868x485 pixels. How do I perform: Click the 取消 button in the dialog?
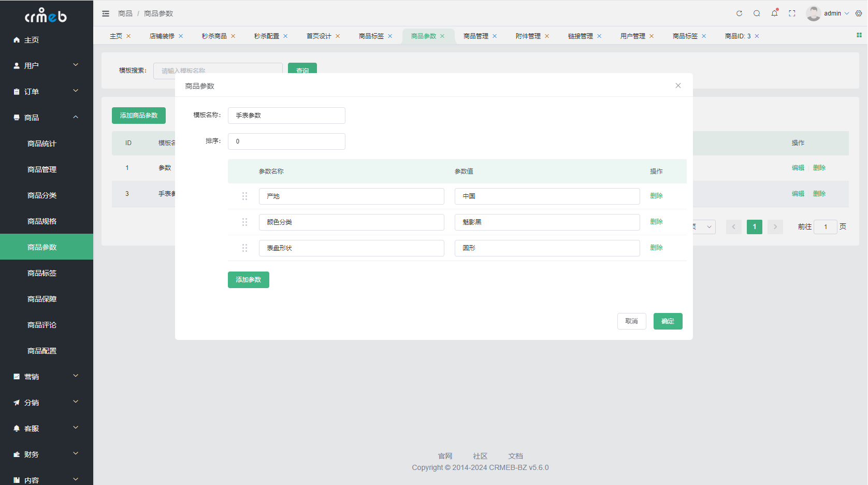pyautogui.click(x=632, y=321)
